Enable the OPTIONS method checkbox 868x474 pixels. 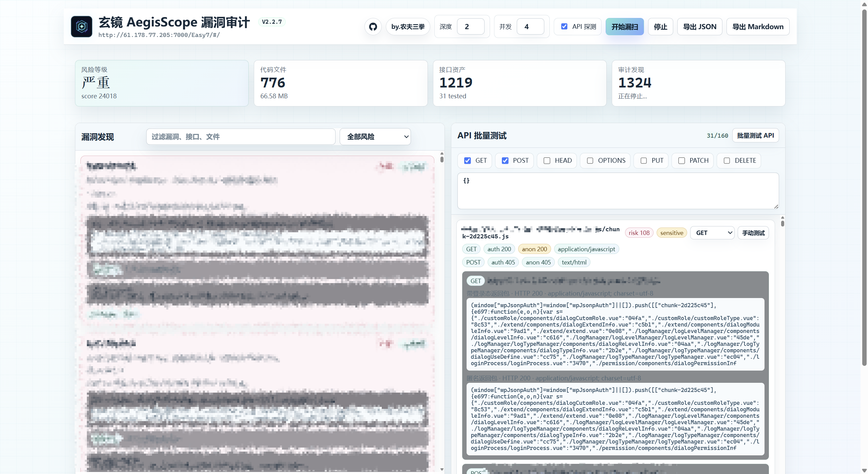point(590,161)
